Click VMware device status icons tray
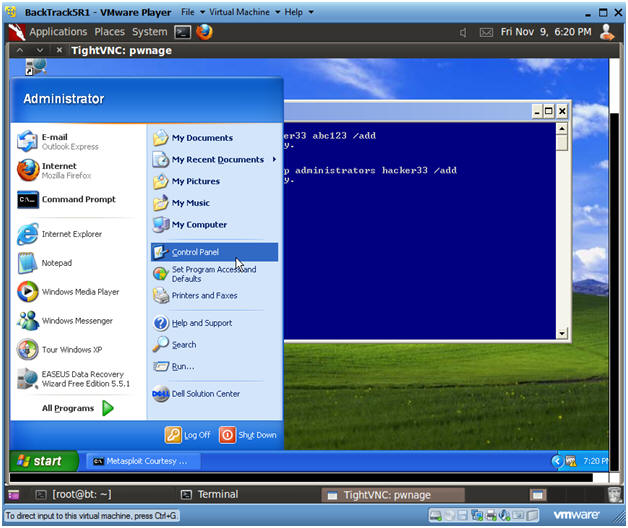 point(483,515)
